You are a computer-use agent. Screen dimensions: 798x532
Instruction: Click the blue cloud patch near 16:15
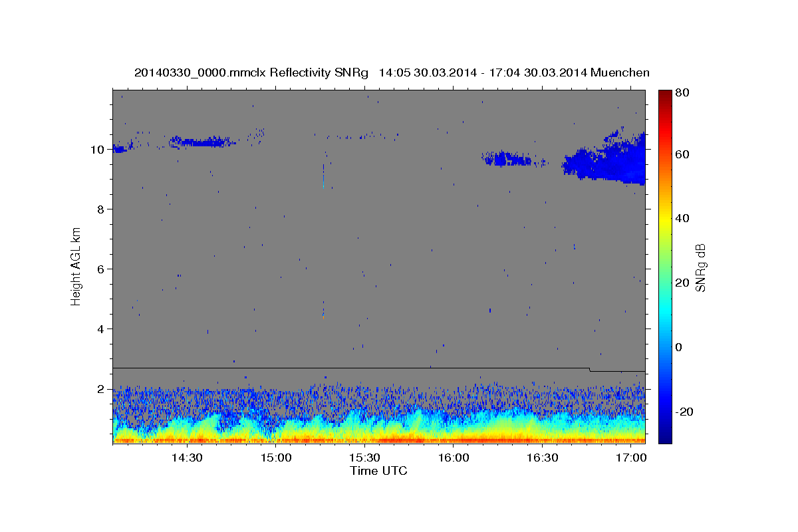pyautogui.click(x=508, y=158)
